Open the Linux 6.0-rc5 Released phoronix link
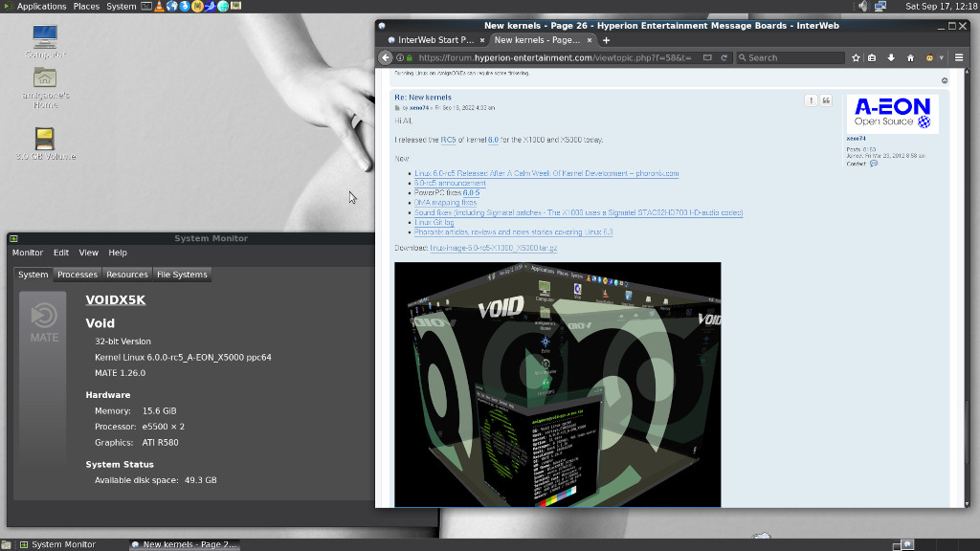Viewport: 980px width, 551px height. pyautogui.click(x=546, y=174)
